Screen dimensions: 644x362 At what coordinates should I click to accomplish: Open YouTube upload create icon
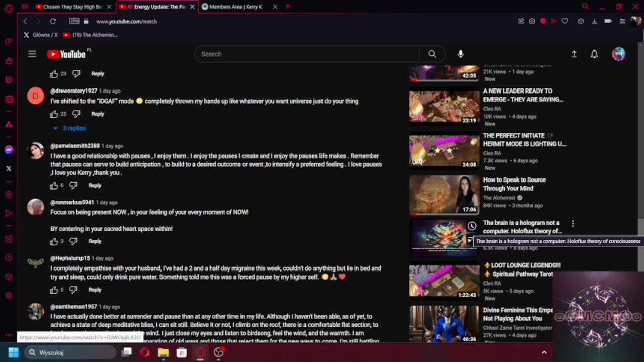click(574, 54)
